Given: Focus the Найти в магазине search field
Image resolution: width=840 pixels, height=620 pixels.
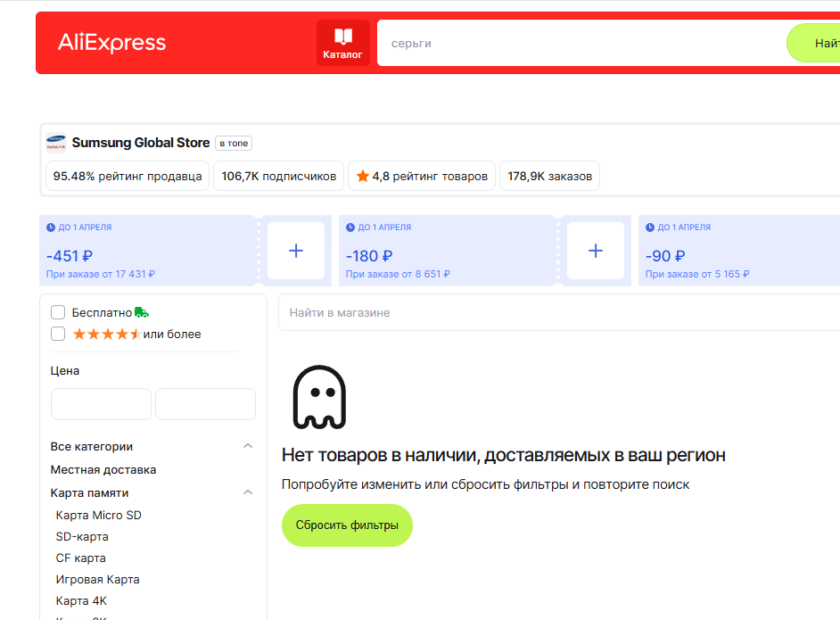Looking at the screenshot, I should (x=559, y=312).
